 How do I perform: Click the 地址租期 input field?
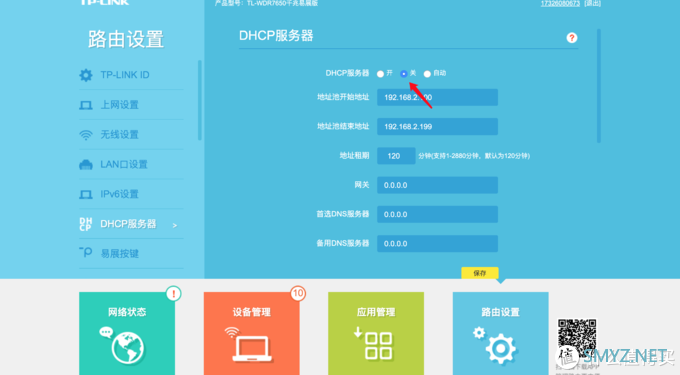(x=396, y=156)
